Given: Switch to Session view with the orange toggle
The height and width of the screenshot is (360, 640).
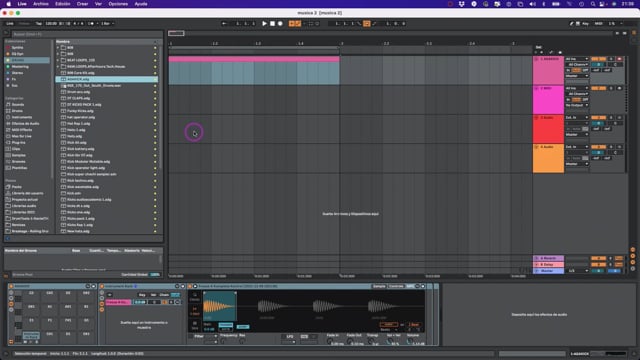Looking at the screenshot, I should 634,33.
